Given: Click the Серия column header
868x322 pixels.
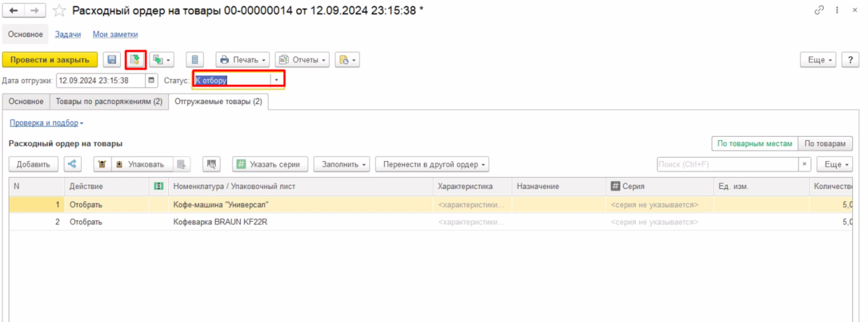Looking at the screenshot, I should [x=660, y=186].
